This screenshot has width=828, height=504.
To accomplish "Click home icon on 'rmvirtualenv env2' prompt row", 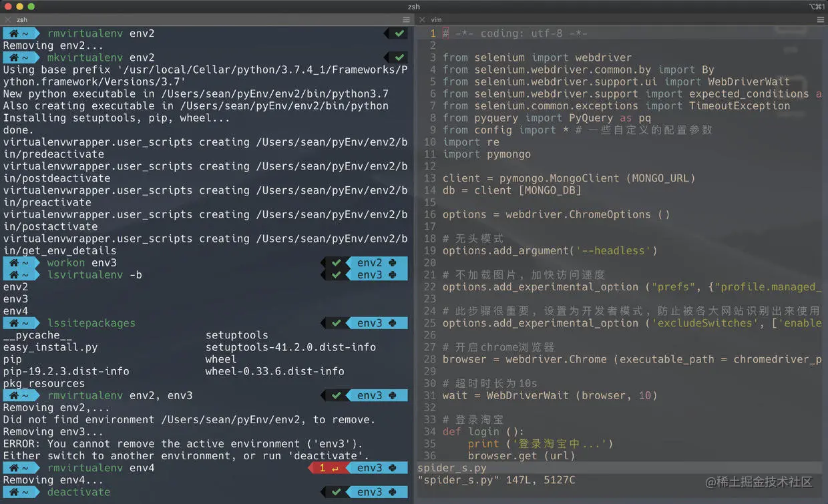I will 13,33.
